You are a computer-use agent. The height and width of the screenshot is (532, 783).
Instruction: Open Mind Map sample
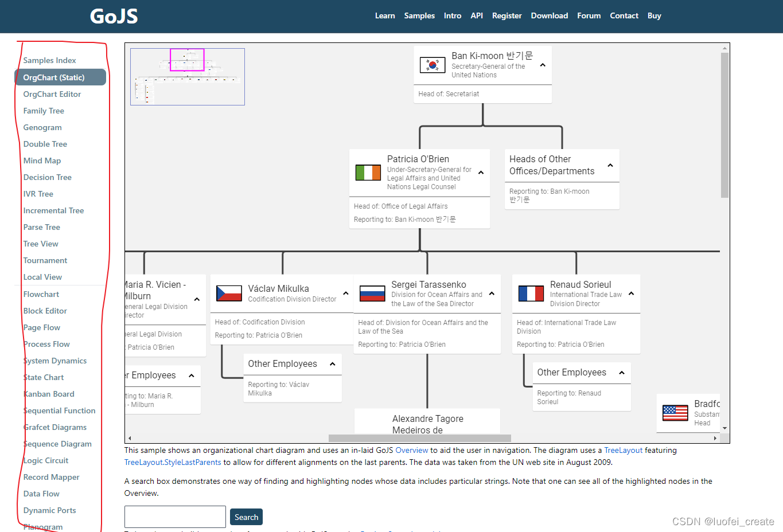pos(42,161)
